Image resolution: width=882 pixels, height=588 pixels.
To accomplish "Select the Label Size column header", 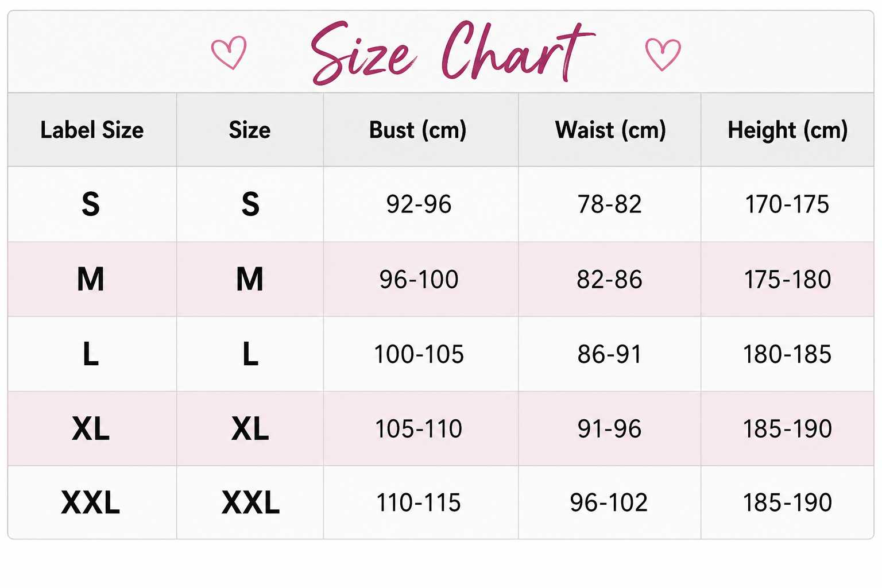I will (x=92, y=130).
